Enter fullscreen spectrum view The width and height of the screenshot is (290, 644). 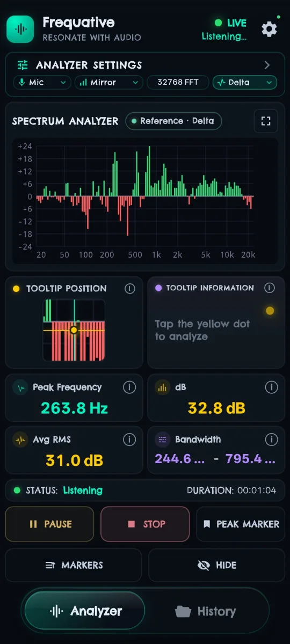tap(266, 121)
